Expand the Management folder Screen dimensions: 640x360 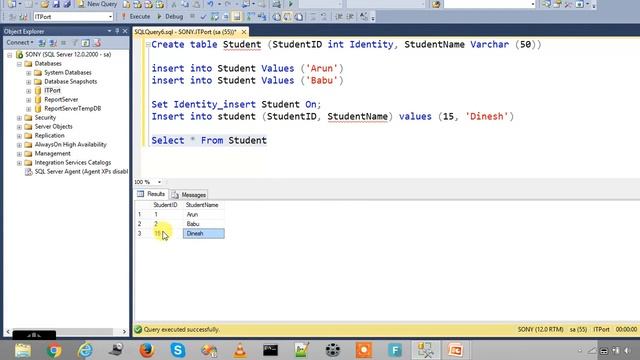pos(19,153)
